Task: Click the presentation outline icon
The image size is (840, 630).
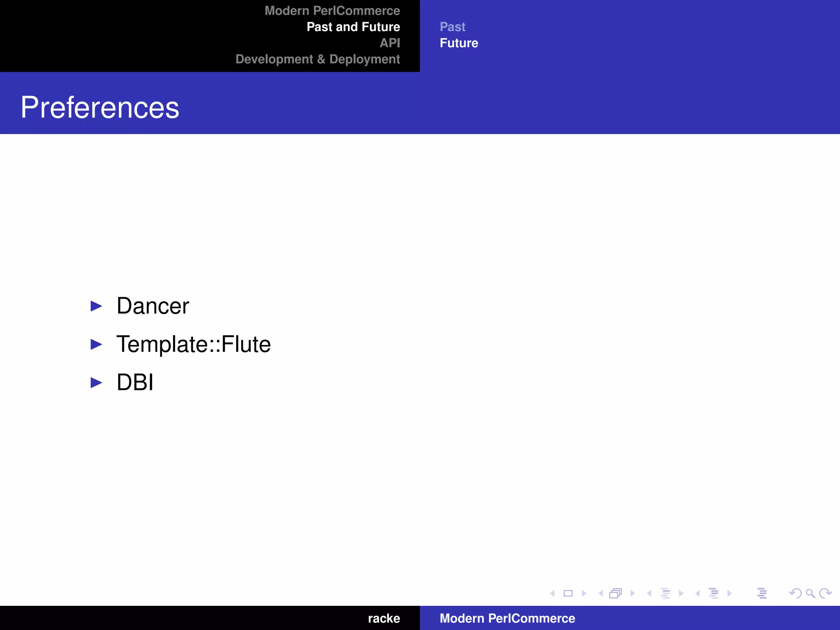Action: (762, 593)
